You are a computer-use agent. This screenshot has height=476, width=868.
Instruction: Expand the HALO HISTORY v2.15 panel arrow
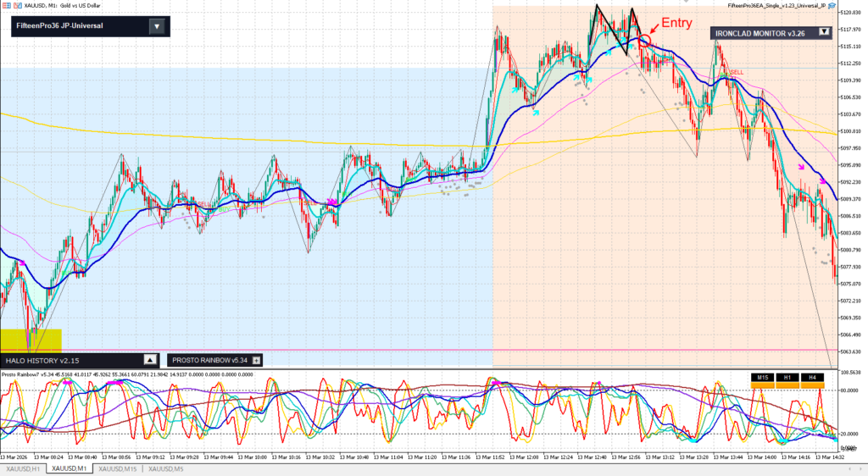click(150, 360)
